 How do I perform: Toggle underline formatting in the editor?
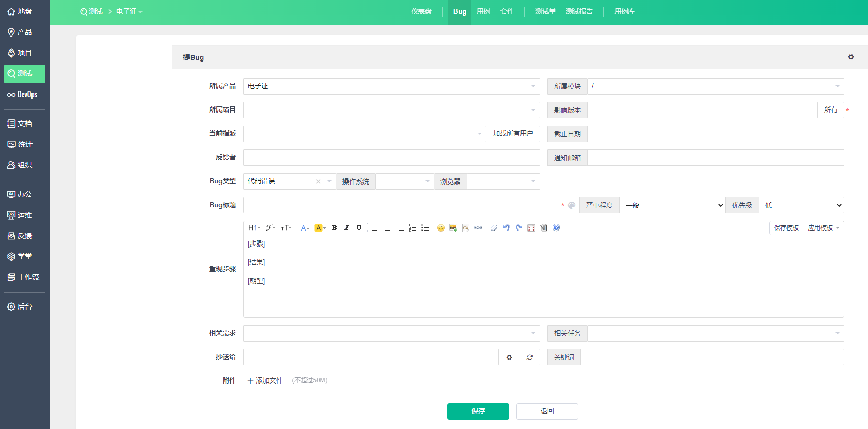tap(359, 228)
